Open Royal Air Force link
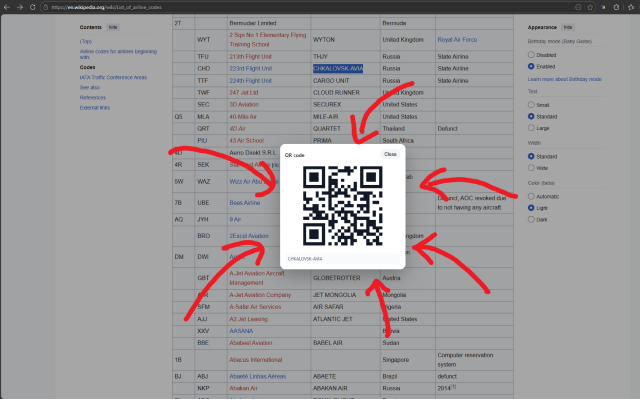 click(x=457, y=40)
